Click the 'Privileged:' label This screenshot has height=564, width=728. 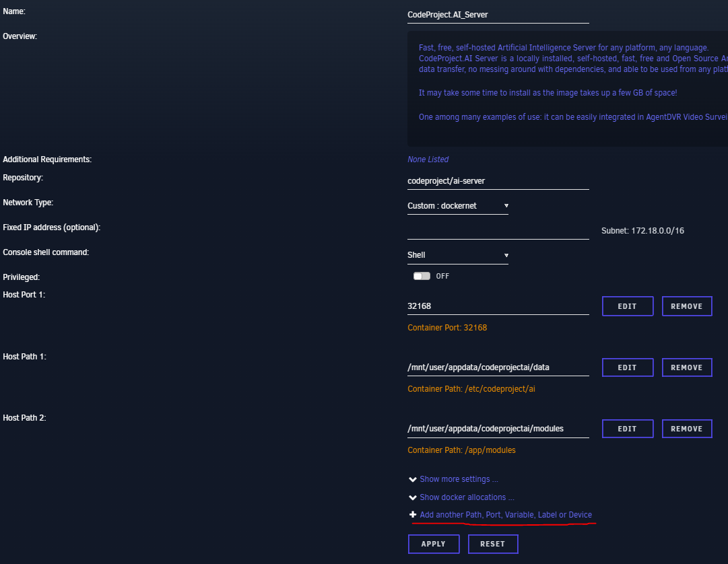tap(22, 277)
